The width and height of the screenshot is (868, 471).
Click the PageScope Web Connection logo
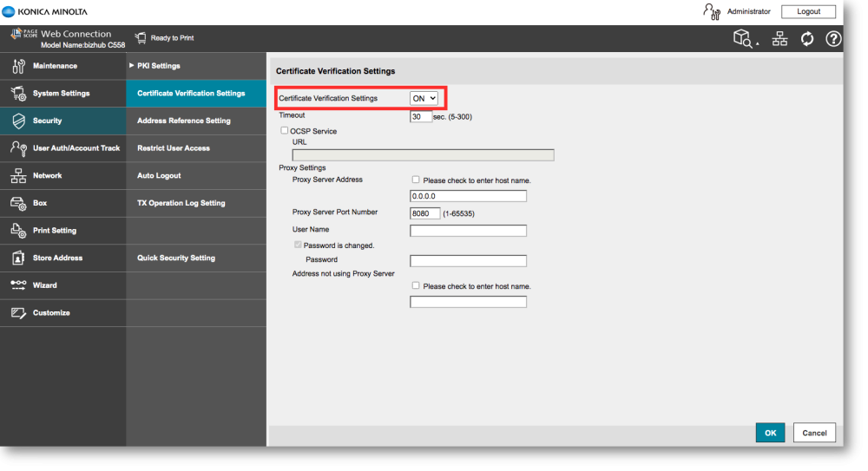tap(24, 34)
